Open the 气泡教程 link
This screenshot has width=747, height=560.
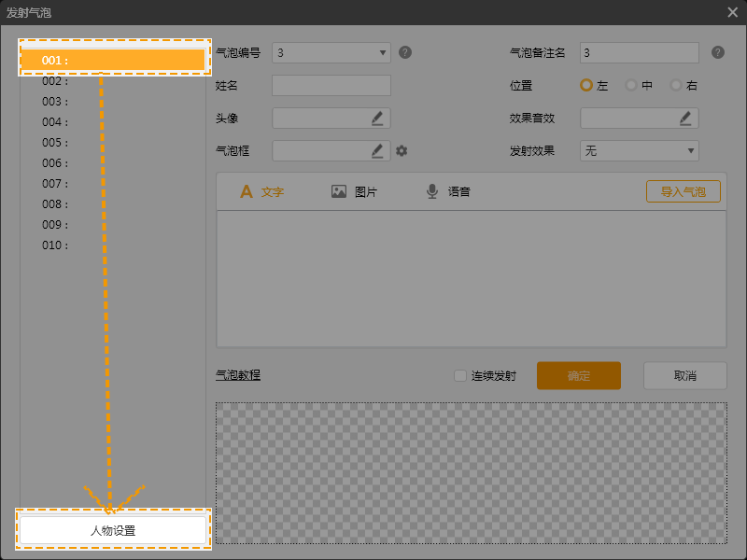click(x=238, y=375)
